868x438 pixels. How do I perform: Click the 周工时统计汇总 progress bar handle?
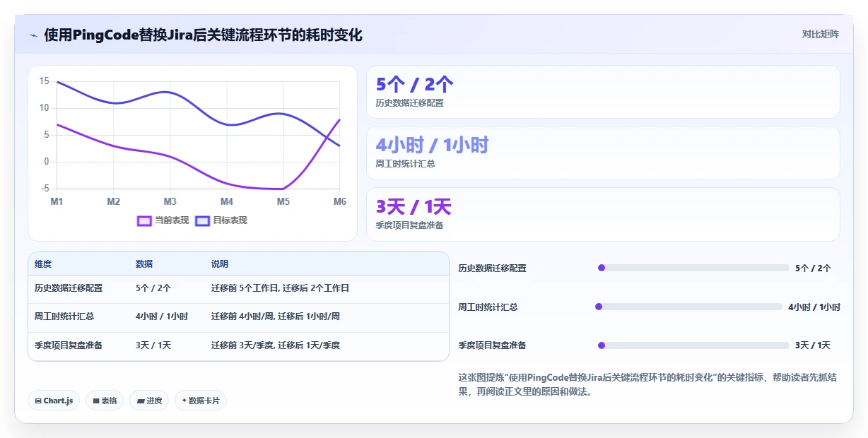pos(599,307)
